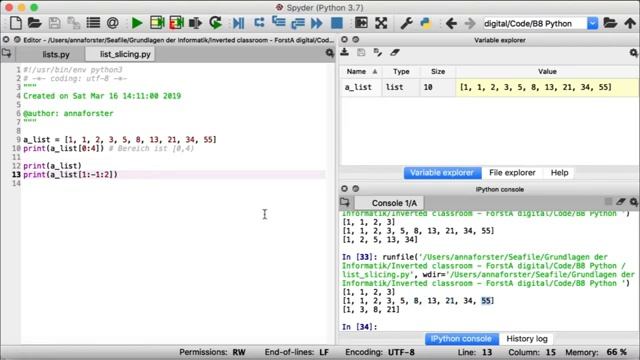Click line number 10 in the gutter
Image resolution: width=640 pixels, height=360 pixels.
(x=16, y=149)
